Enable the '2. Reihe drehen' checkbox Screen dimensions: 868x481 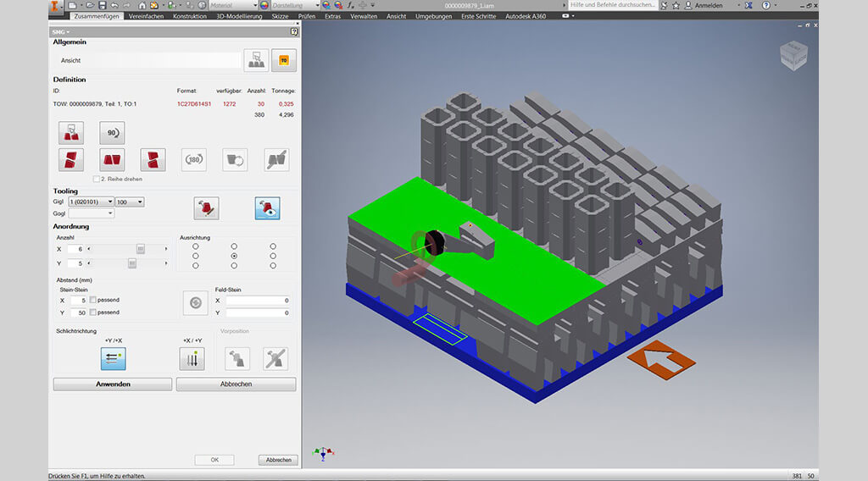pos(96,180)
